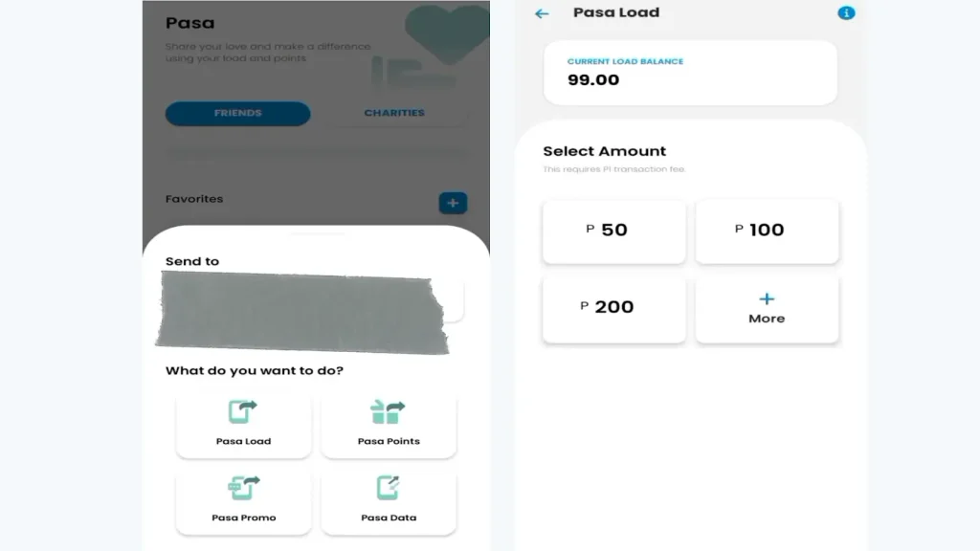Viewport: 980px width, 551px height.
Task: Click the Pasa Load label text
Action: [243, 441]
